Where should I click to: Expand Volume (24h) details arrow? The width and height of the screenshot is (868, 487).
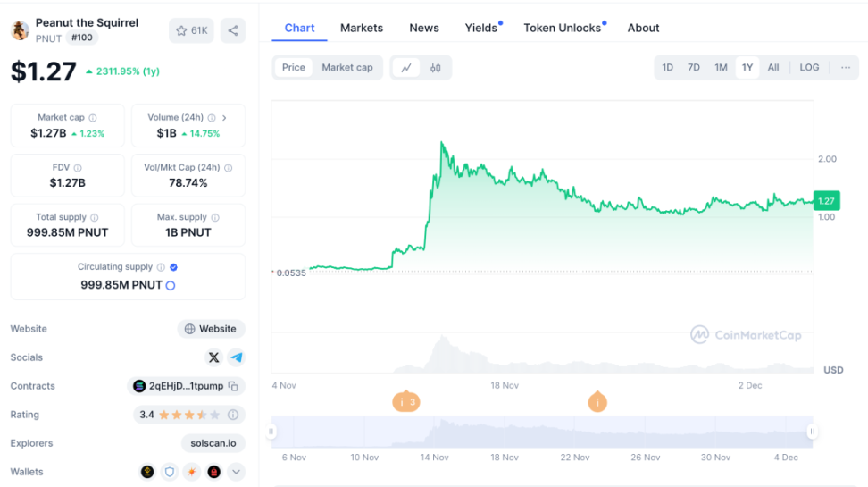tap(224, 117)
